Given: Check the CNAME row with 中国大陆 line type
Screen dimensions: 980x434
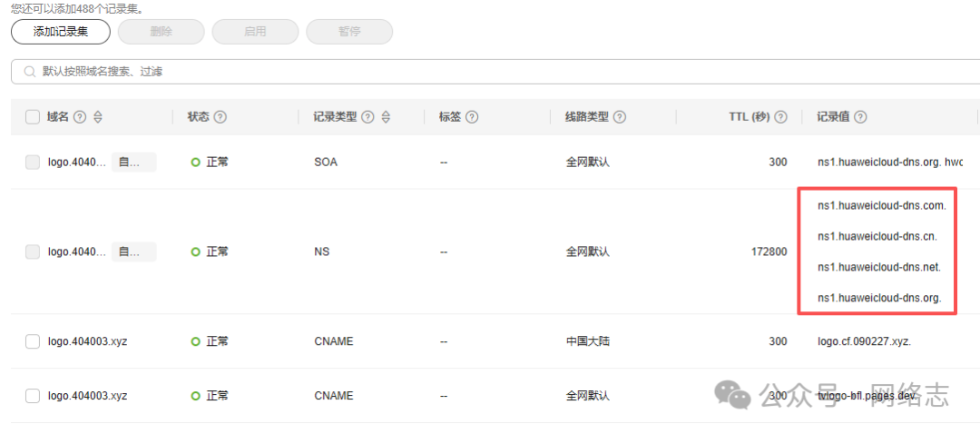Looking at the screenshot, I should click(33, 341).
